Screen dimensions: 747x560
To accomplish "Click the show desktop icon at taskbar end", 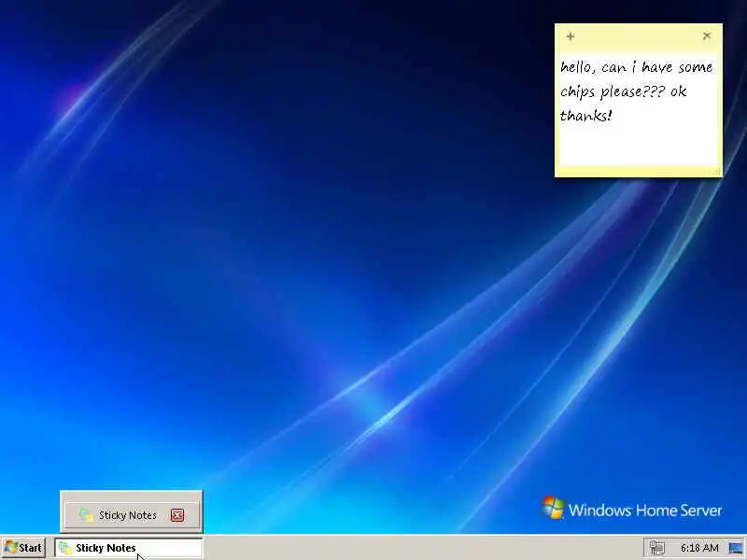I will coord(736,548).
